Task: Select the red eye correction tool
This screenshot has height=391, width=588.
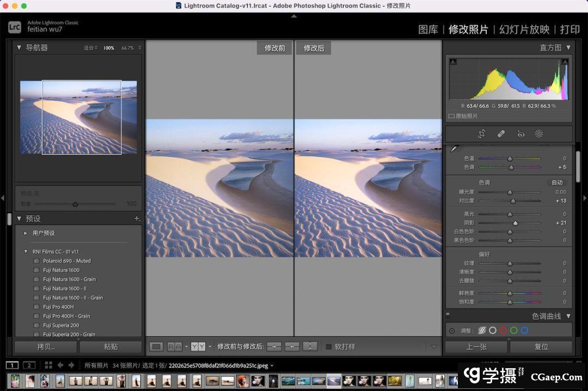Action: point(520,134)
